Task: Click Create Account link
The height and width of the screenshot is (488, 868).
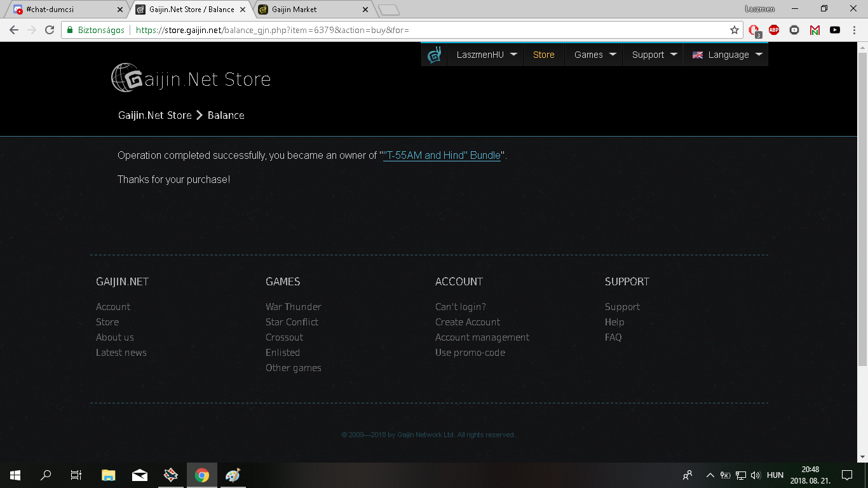Action: click(468, 322)
